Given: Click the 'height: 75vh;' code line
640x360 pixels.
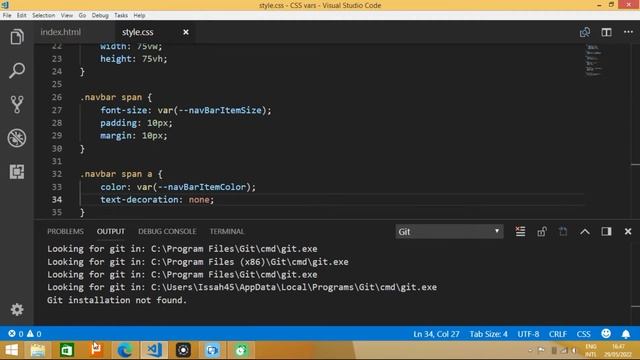Looking at the screenshot, I should (134, 59).
